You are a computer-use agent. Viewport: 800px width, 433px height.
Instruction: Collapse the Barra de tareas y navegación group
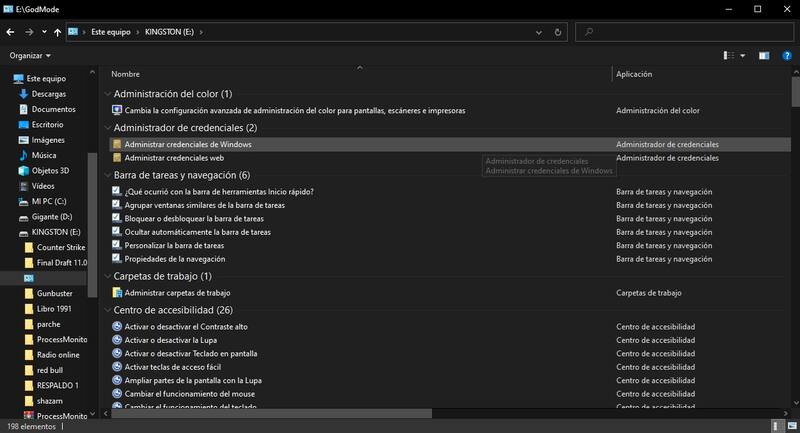coord(107,176)
